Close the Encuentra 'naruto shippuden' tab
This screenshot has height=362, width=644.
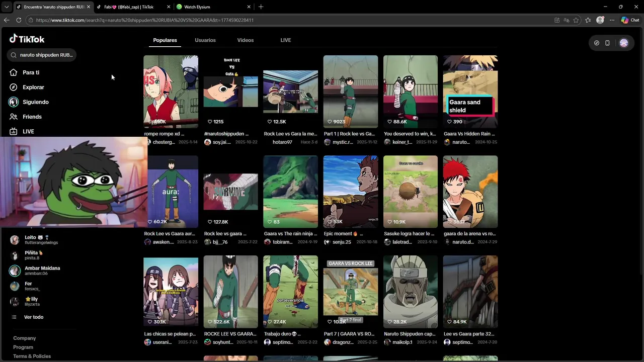[89, 7]
